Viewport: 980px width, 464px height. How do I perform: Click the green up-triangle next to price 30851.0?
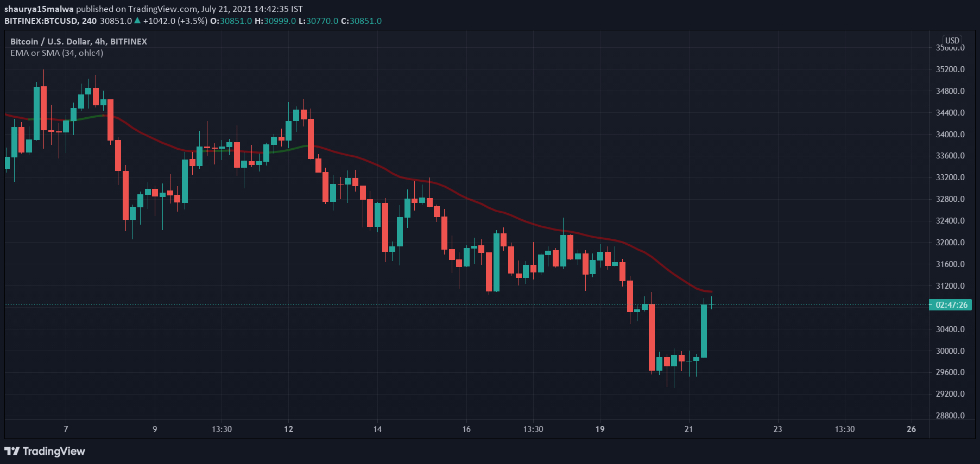click(x=137, y=21)
